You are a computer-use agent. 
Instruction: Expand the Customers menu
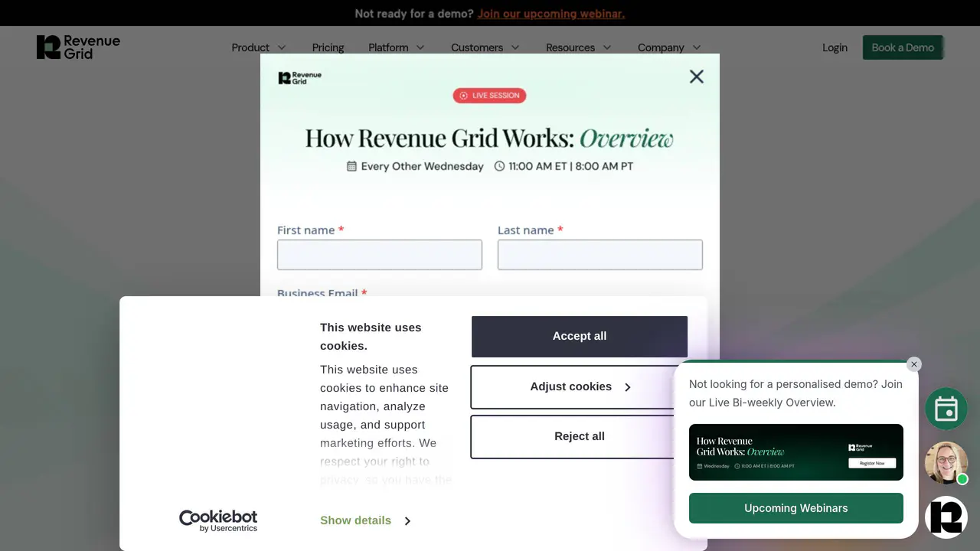485,47
